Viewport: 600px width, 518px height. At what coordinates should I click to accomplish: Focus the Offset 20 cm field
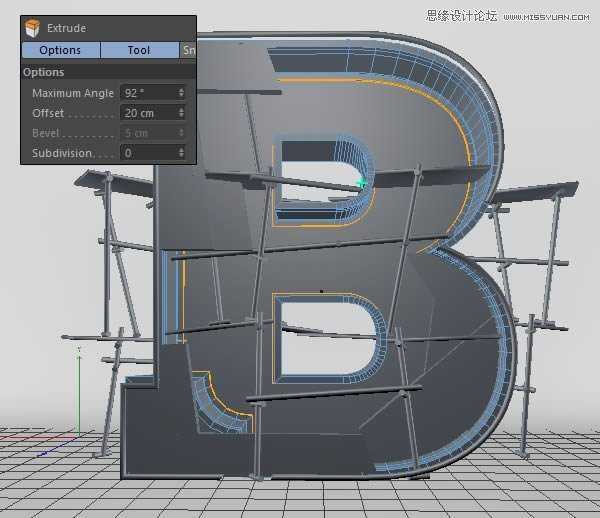click(x=148, y=113)
